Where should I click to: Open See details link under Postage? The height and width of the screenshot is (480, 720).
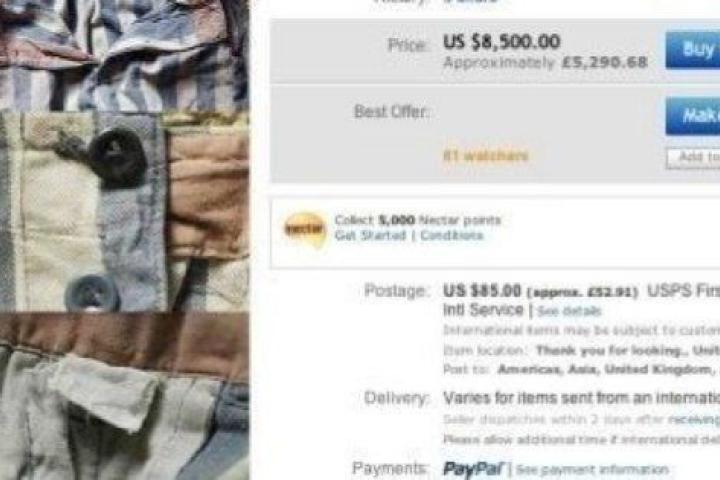[x=569, y=311]
